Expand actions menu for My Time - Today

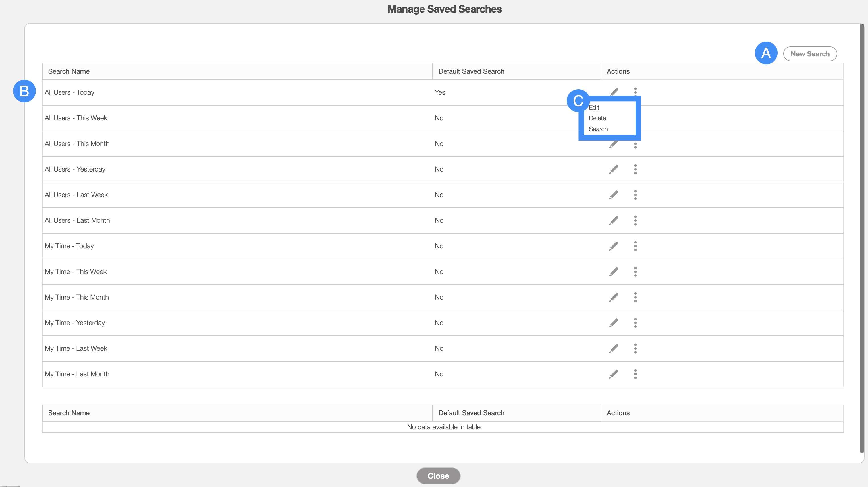pyautogui.click(x=635, y=246)
